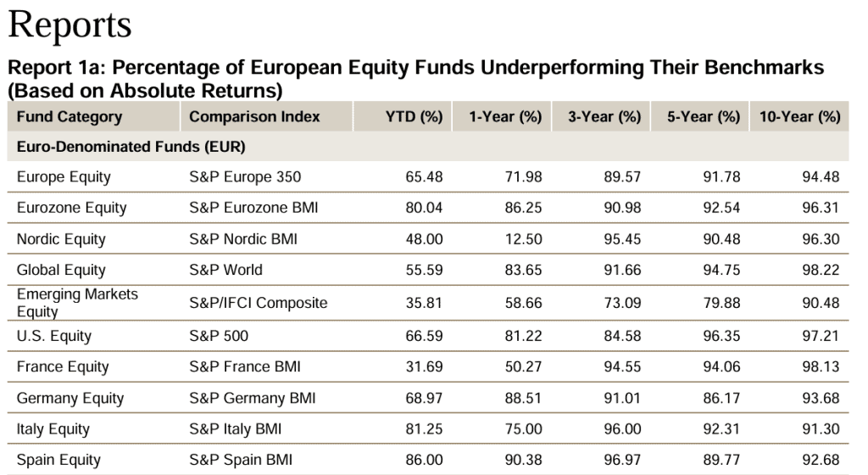Screen dimensions: 868x475
Task: Select the Global Equity row label
Action: (x=61, y=270)
